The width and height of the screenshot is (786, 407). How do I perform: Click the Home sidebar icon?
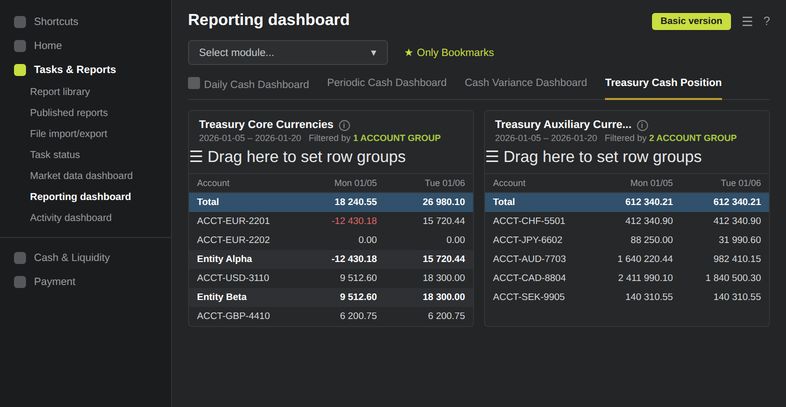(x=20, y=46)
